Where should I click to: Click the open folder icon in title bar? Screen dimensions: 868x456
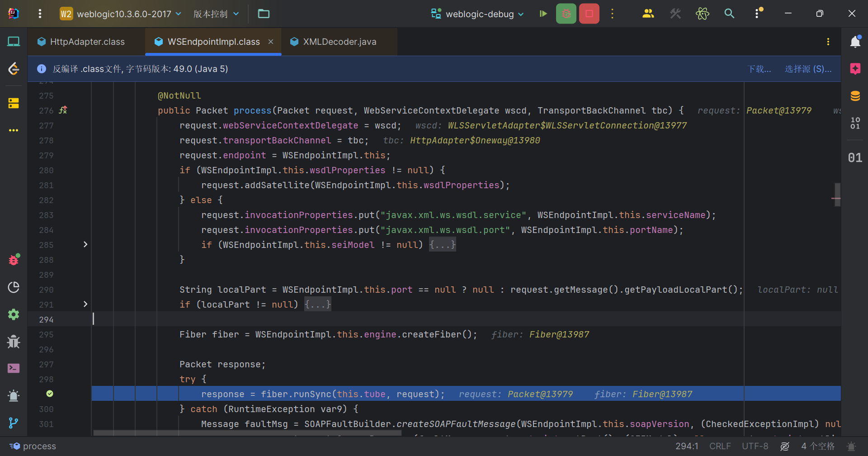[x=264, y=14]
